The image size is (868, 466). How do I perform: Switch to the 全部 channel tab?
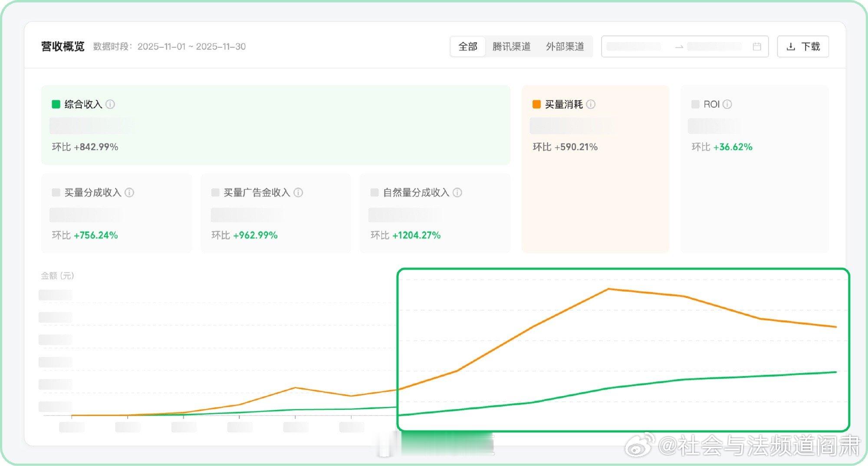(x=468, y=46)
